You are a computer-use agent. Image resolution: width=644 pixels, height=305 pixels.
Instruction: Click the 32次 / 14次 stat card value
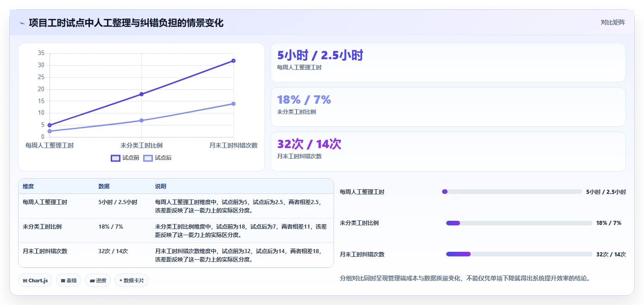pyautogui.click(x=309, y=144)
